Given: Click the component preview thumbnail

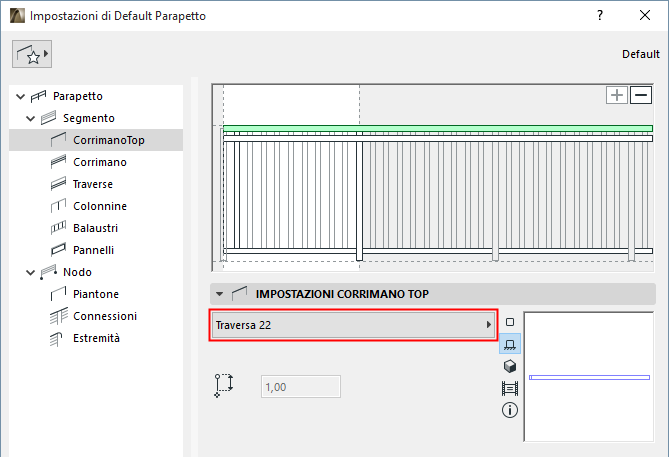Looking at the screenshot, I should click(x=589, y=377).
